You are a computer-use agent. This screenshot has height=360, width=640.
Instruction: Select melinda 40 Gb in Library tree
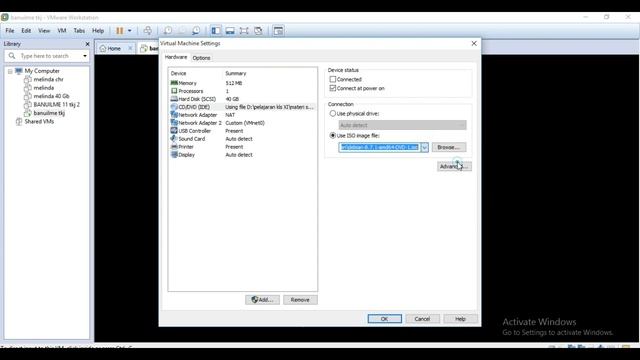(x=51, y=96)
